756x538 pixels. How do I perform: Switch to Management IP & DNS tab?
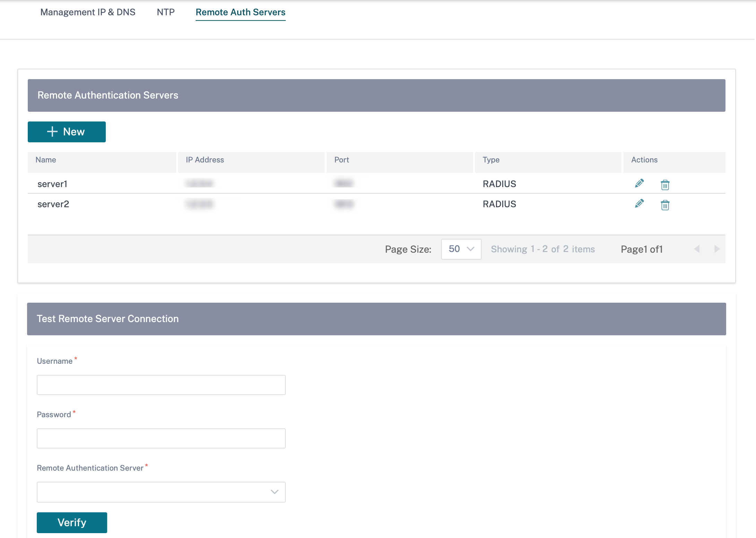(88, 12)
